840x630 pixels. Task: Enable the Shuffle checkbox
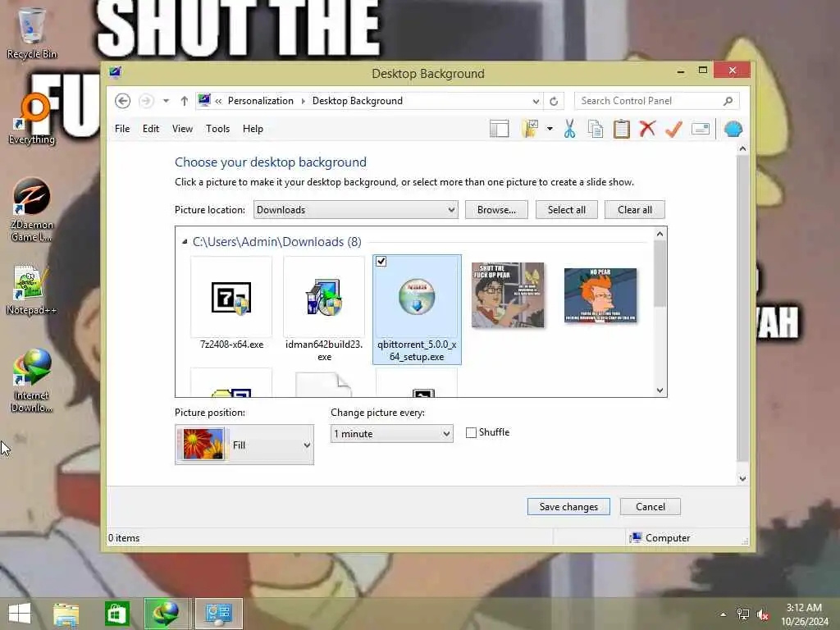[x=471, y=432]
